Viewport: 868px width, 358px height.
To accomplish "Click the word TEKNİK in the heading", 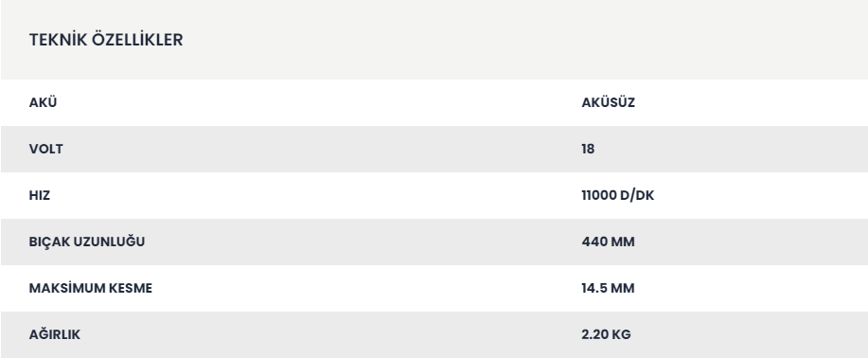I will (x=58, y=40).
